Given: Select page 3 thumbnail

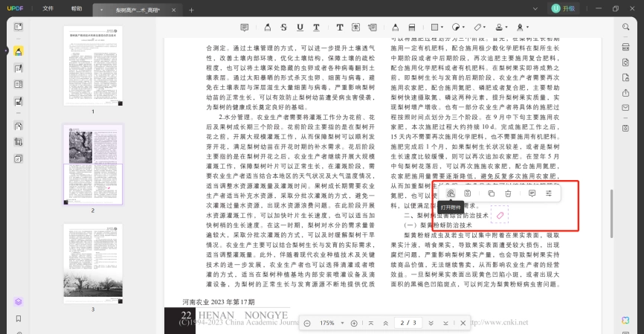Looking at the screenshot, I should coord(93,264).
